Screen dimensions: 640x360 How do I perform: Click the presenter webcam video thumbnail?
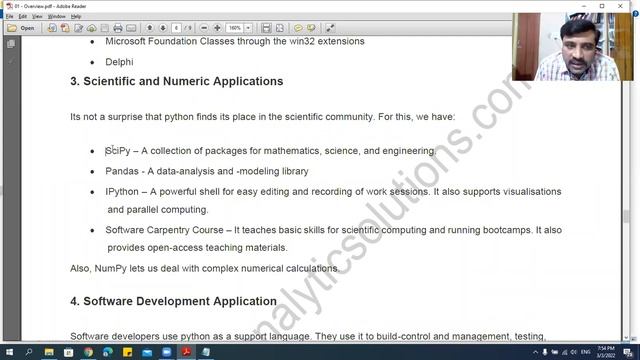573,47
